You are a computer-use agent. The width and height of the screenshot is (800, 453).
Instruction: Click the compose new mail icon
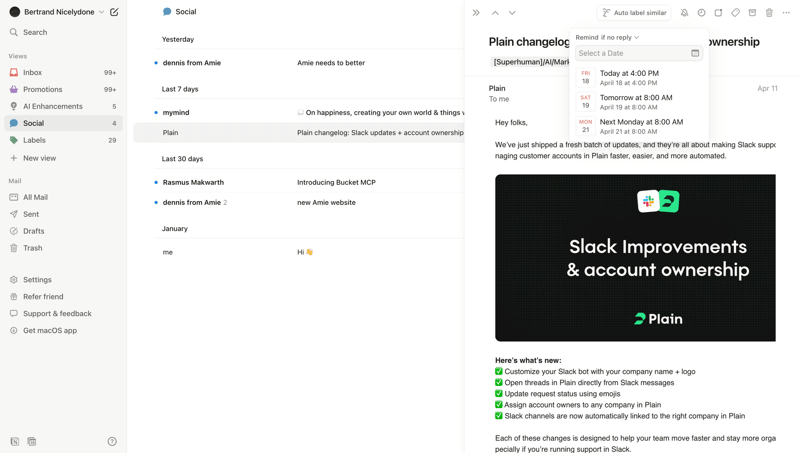pos(114,12)
